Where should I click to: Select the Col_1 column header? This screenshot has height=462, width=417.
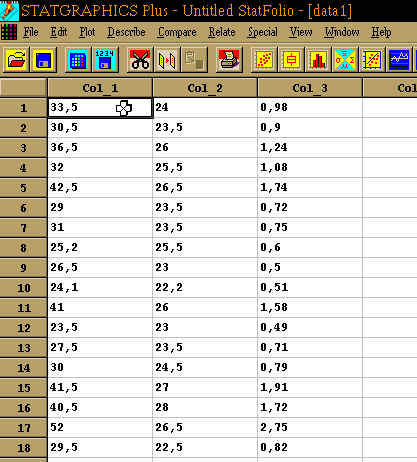[x=100, y=88]
